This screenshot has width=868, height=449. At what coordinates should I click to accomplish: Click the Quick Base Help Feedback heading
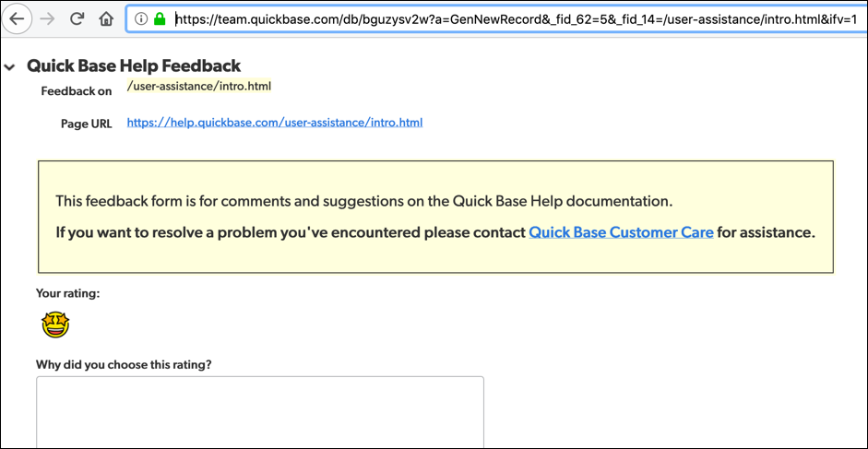pos(134,65)
